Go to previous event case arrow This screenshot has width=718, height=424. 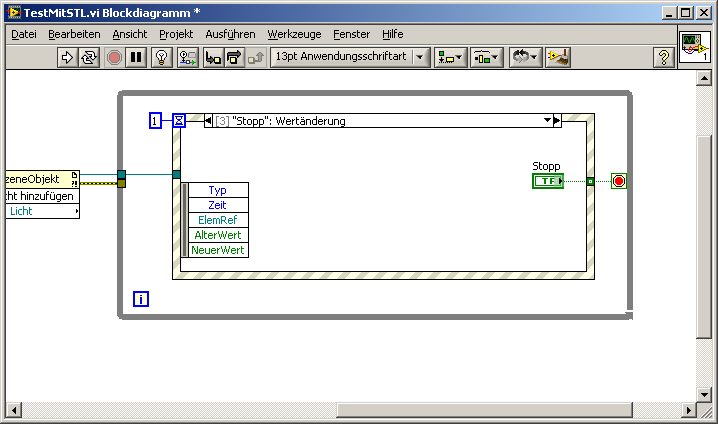208,121
